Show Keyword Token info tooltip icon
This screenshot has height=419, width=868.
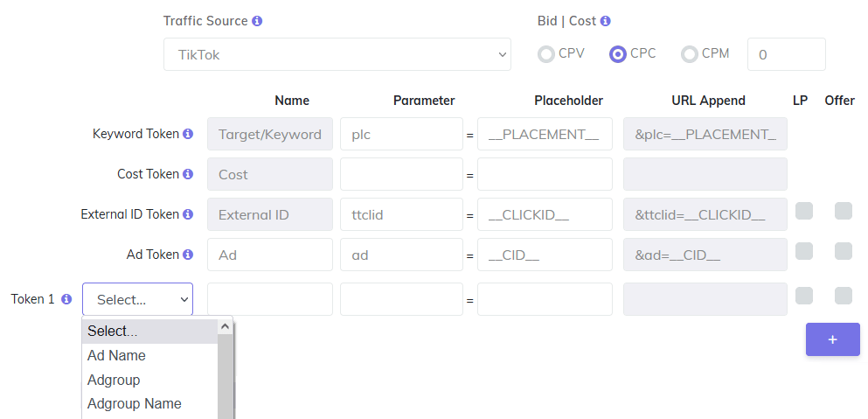(188, 134)
